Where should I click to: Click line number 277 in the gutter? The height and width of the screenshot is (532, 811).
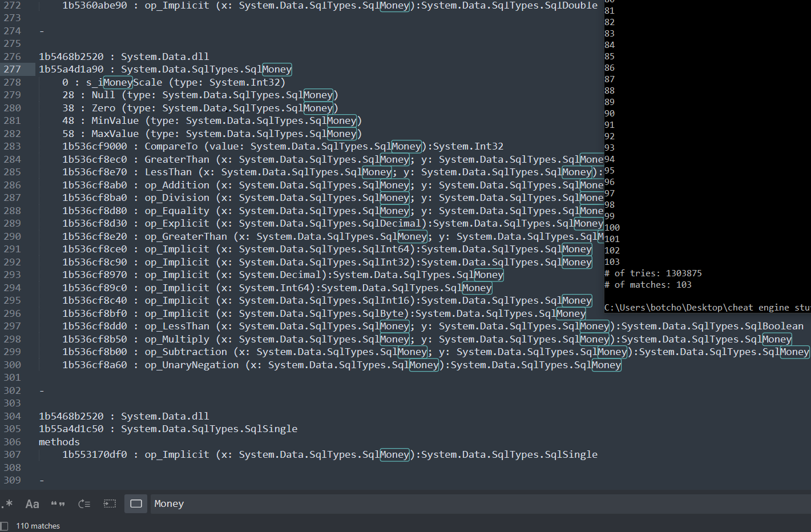[x=12, y=69]
